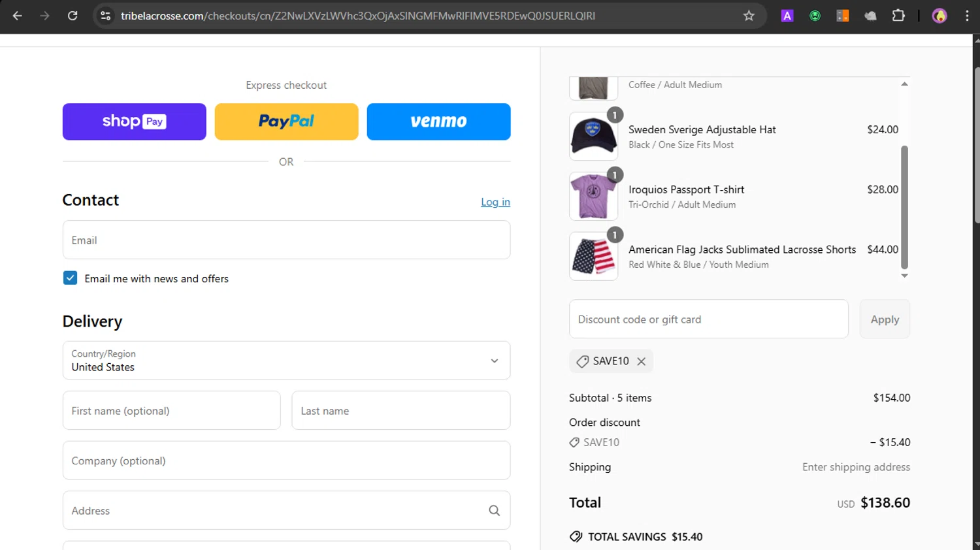The width and height of the screenshot is (980, 550).
Task: Focus the Address field
Action: click(286, 510)
